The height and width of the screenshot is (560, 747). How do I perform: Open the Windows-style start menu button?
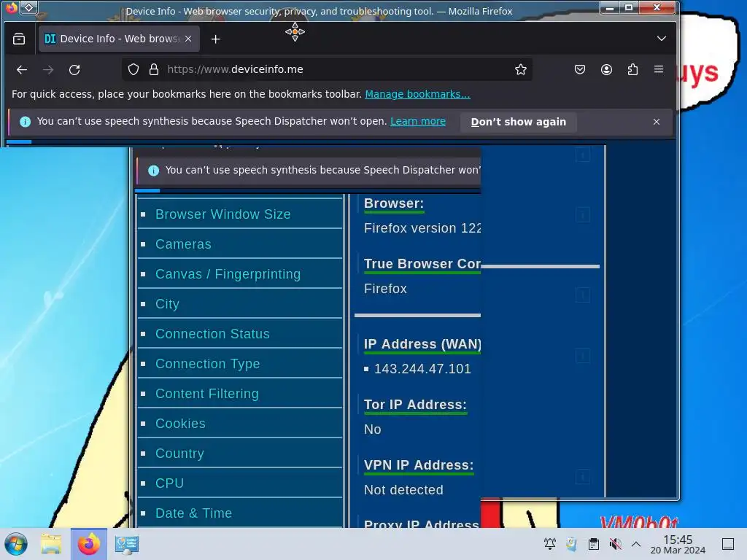point(16,544)
